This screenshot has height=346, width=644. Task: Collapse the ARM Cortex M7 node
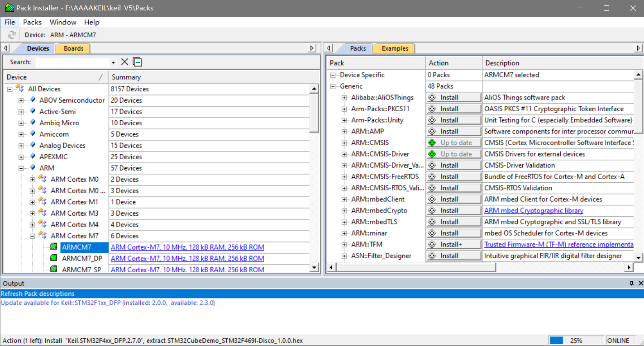pos(32,236)
